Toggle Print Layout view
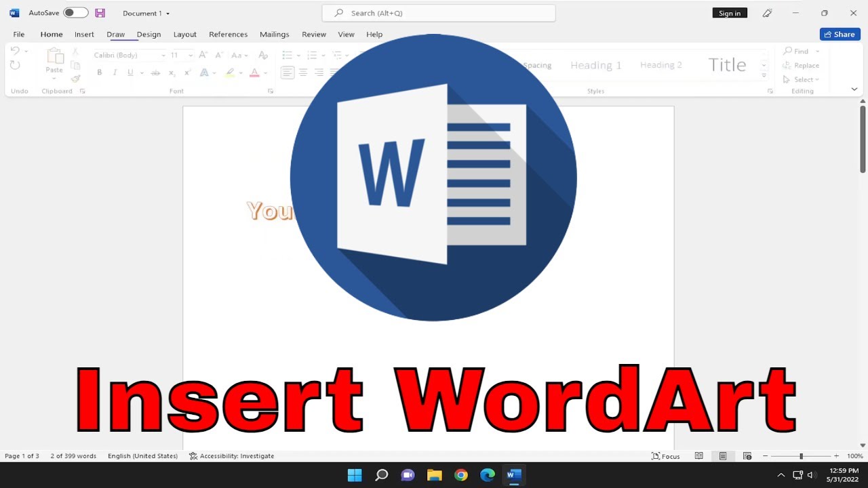Image resolution: width=868 pixels, height=488 pixels. tap(723, 456)
